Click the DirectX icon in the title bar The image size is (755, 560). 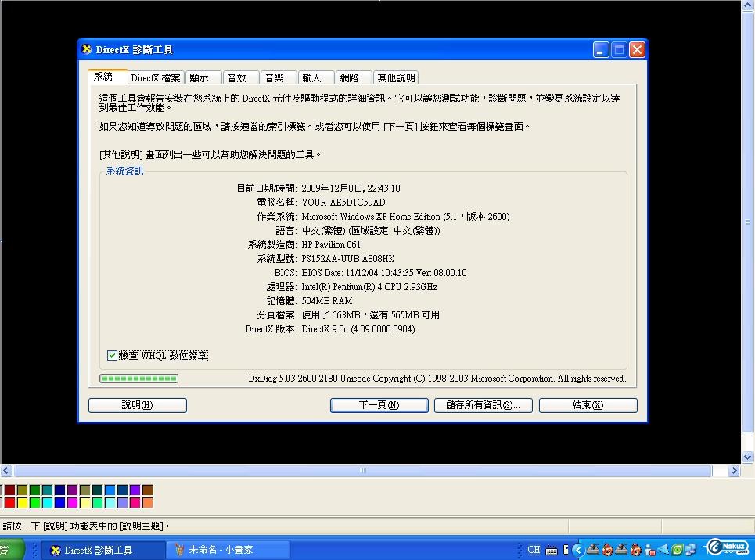point(87,50)
